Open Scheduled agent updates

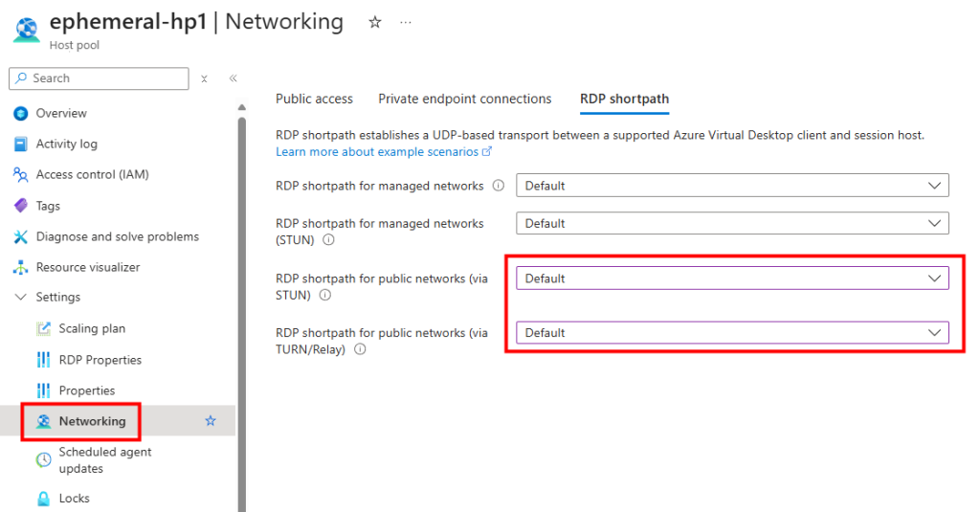pyautogui.click(x=105, y=460)
